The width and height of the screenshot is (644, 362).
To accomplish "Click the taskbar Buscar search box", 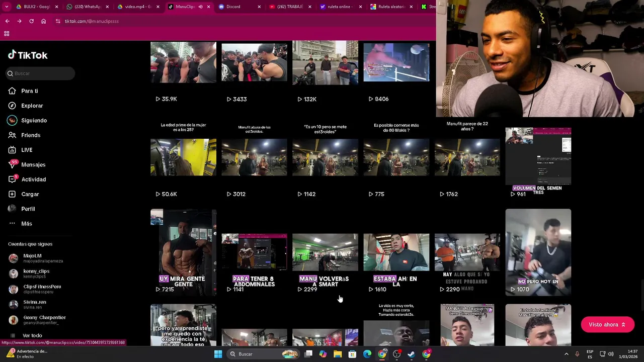I will click(263, 354).
